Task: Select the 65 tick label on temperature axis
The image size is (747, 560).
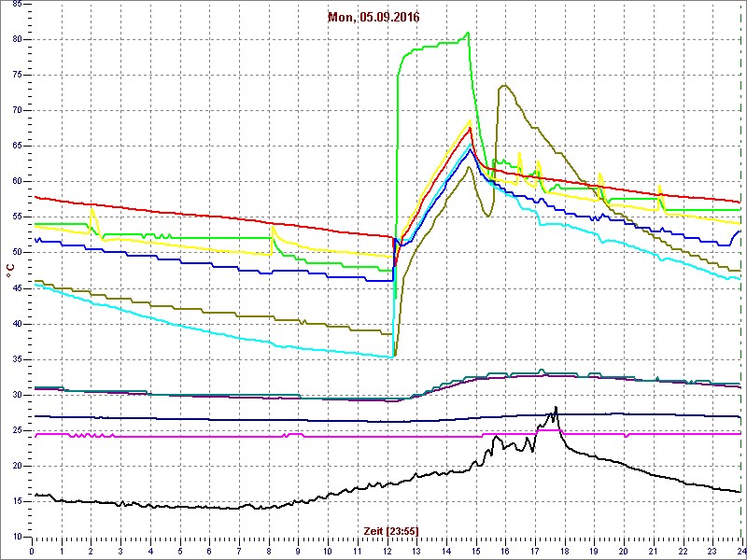Action: coord(16,147)
